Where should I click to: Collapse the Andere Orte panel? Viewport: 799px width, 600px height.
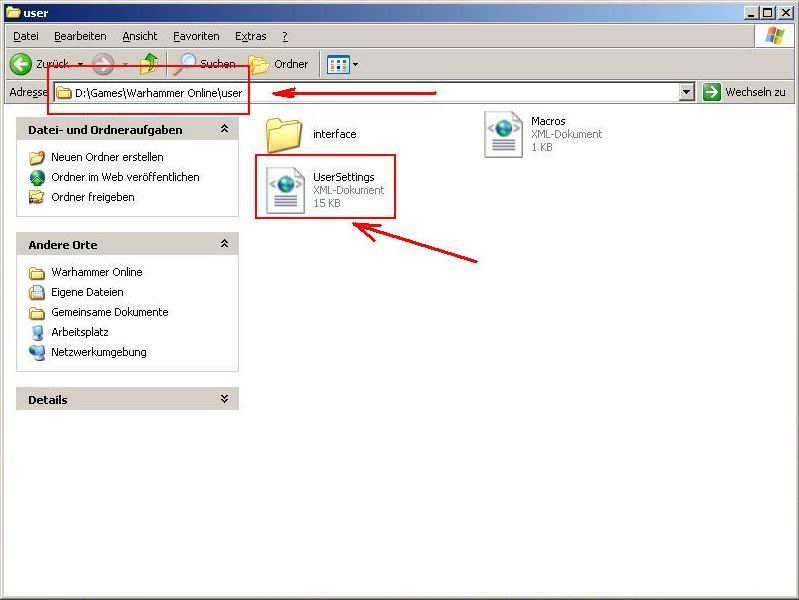(224, 244)
